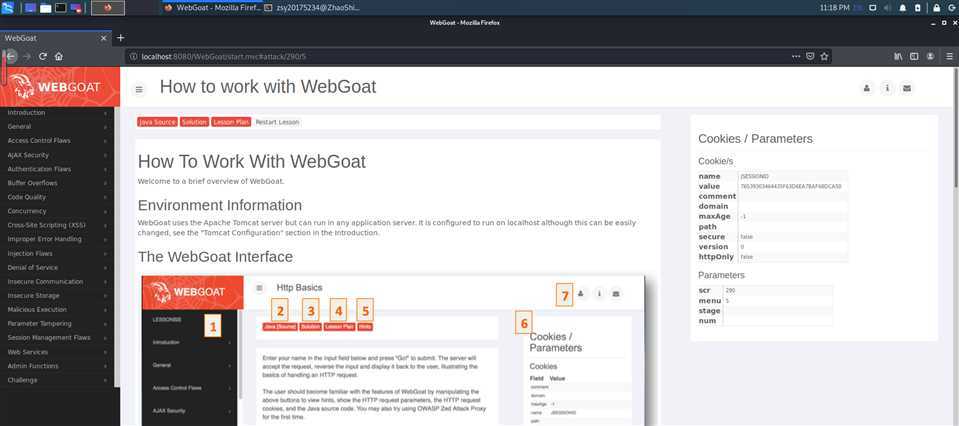
Task: Click the display icon in system tray
Action: click(873, 8)
